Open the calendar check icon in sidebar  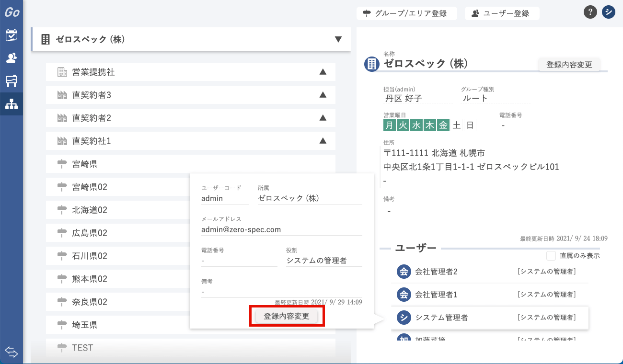coord(12,35)
